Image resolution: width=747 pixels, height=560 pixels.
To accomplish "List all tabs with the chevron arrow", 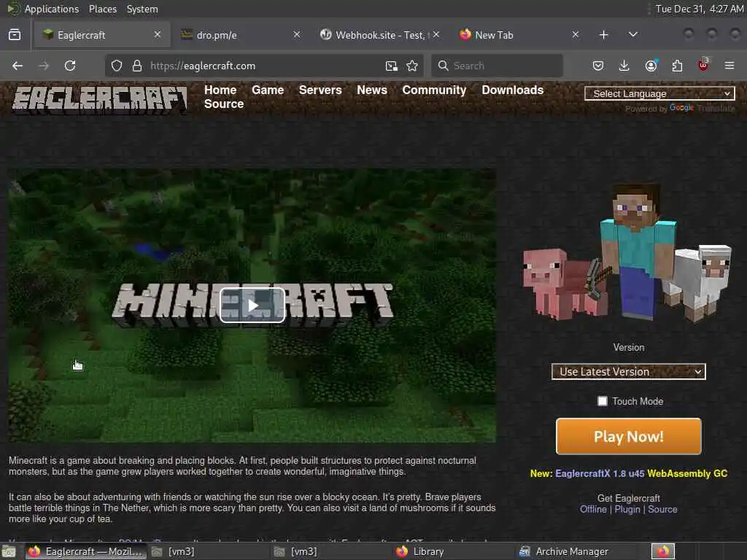I will point(633,35).
